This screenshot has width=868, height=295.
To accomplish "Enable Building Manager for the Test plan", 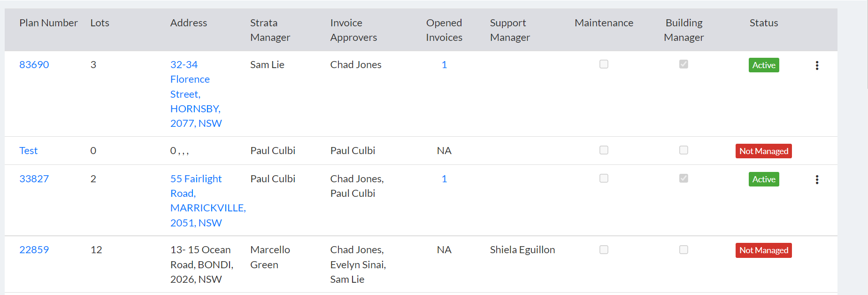I will [x=684, y=150].
